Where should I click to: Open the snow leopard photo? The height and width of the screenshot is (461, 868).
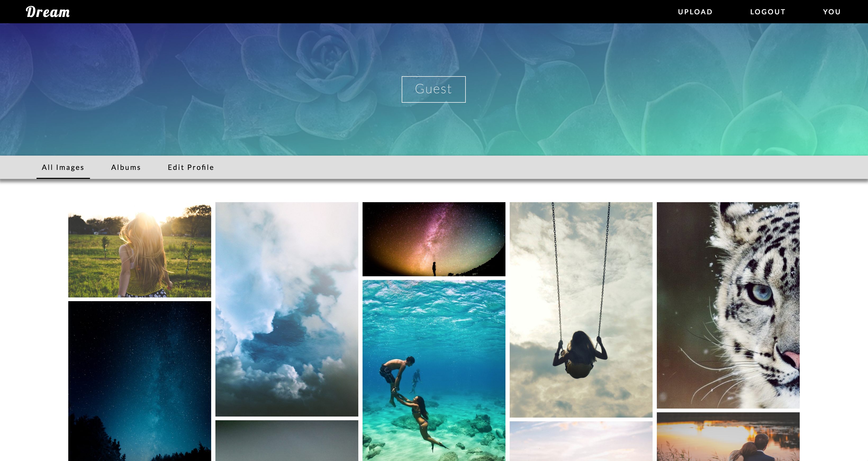pyautogui.click(x=728, y=305)
